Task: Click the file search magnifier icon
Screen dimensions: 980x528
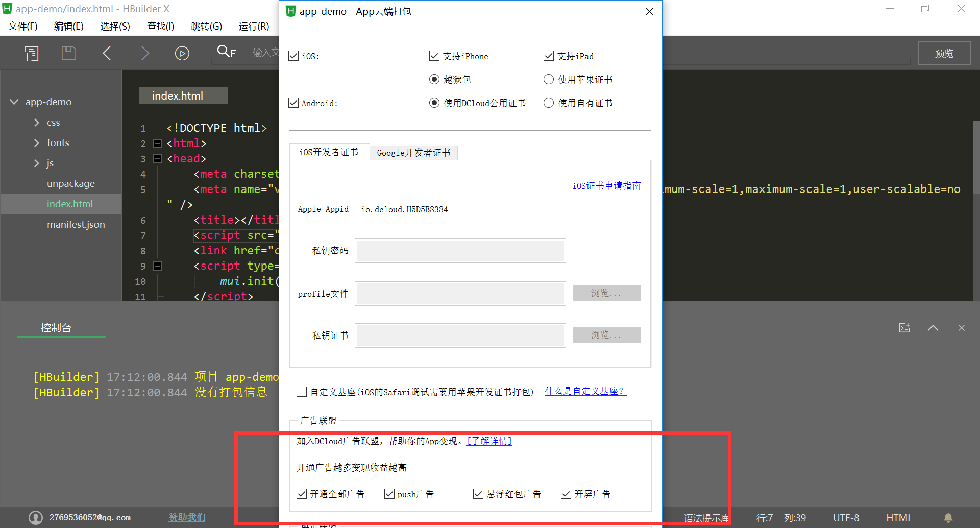Action: 226,51
